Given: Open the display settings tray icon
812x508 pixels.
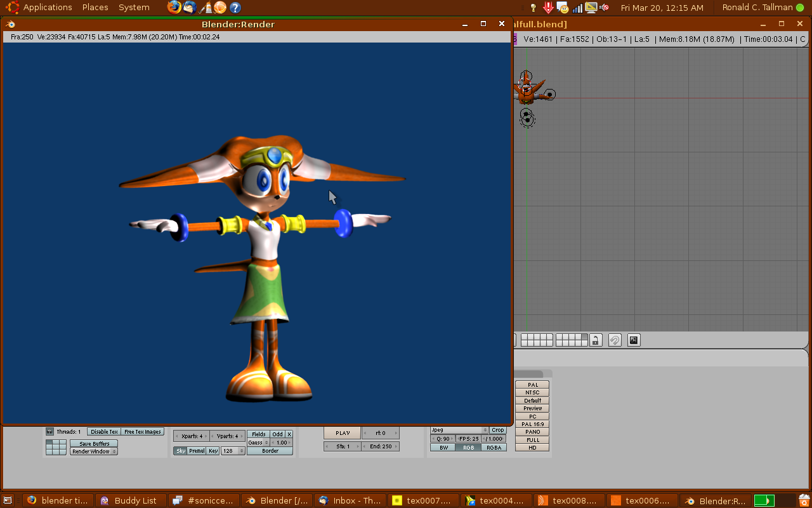Looking at the screenshot, I should click(x=591, y=8).
